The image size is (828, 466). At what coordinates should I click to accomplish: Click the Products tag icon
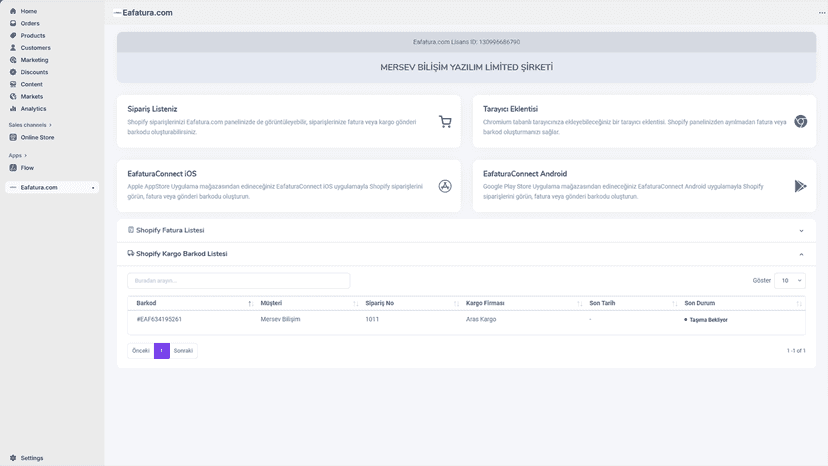tap(13, 35)
